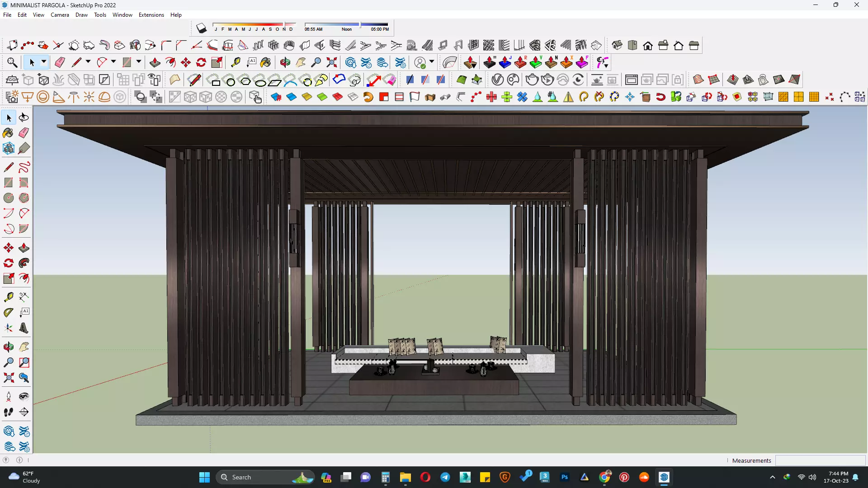This screenshot has height=488, width=868.
Task: Select the Paint Bucket tool in left toolbar
Action: (8, 133)
